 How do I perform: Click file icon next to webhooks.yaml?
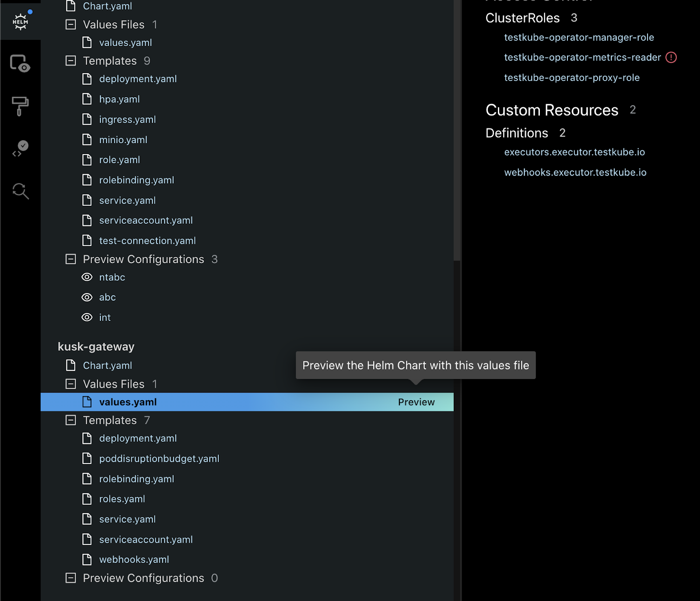(x=87, y=559)
